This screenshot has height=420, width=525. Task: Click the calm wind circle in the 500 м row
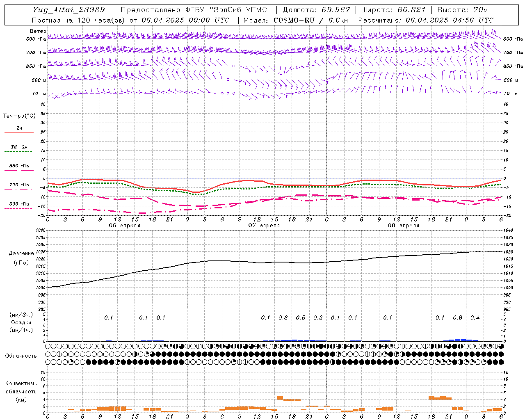[228, 80]
